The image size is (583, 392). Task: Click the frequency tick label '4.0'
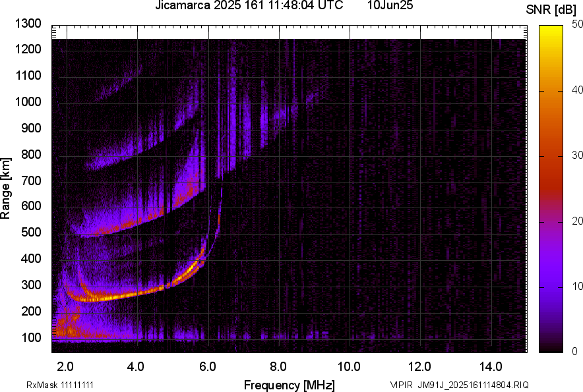coord(136,367)
